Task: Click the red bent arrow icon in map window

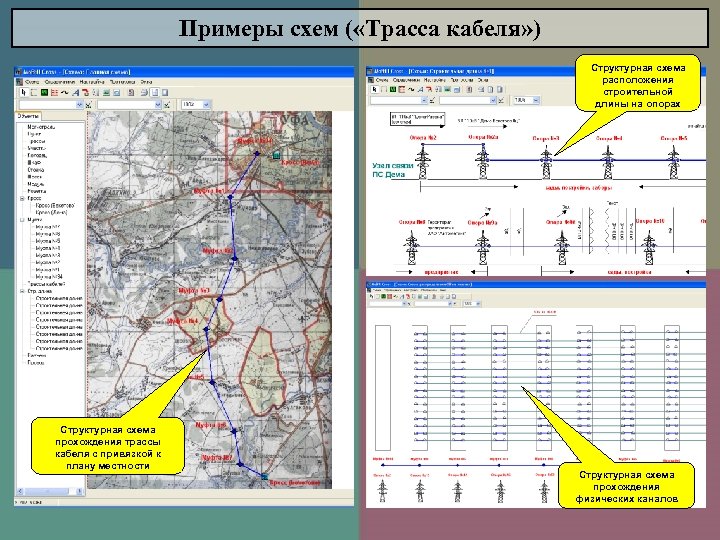Action: pos(85,93)
